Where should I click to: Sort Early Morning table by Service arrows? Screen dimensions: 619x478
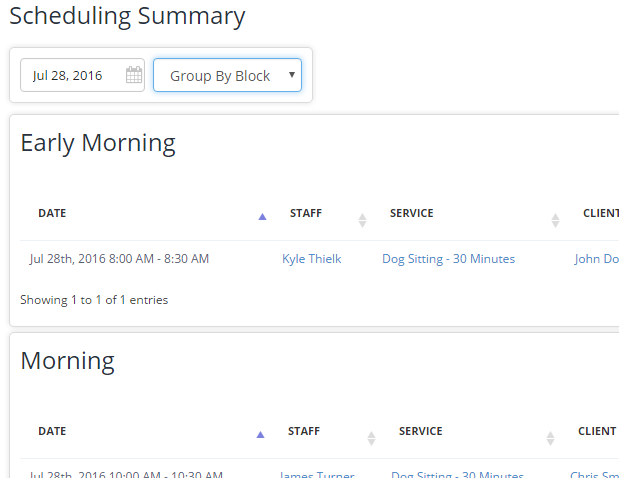click(555, 220)
